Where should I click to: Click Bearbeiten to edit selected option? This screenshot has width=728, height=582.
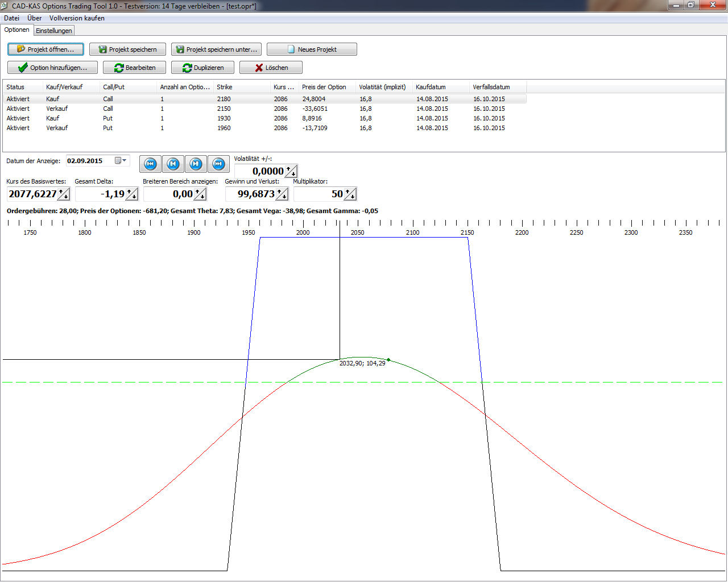(x=134, y=68)
